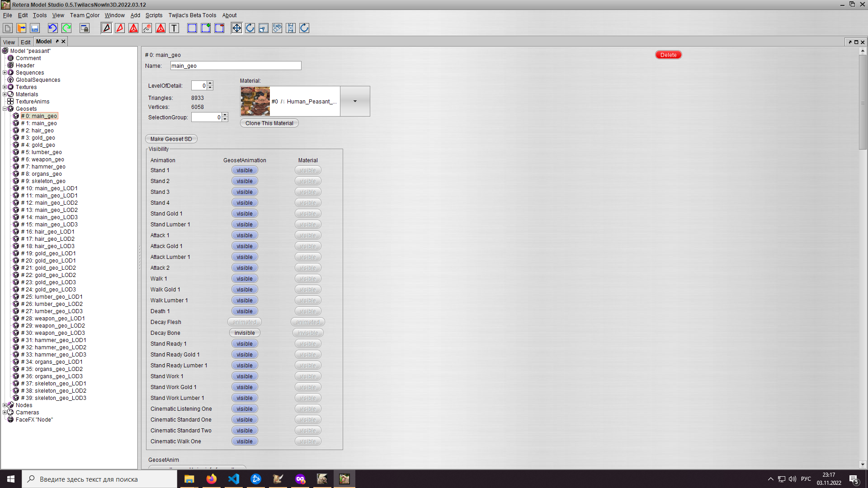
Task: Select the Move tool with four arrows
Action: [236, 28]
